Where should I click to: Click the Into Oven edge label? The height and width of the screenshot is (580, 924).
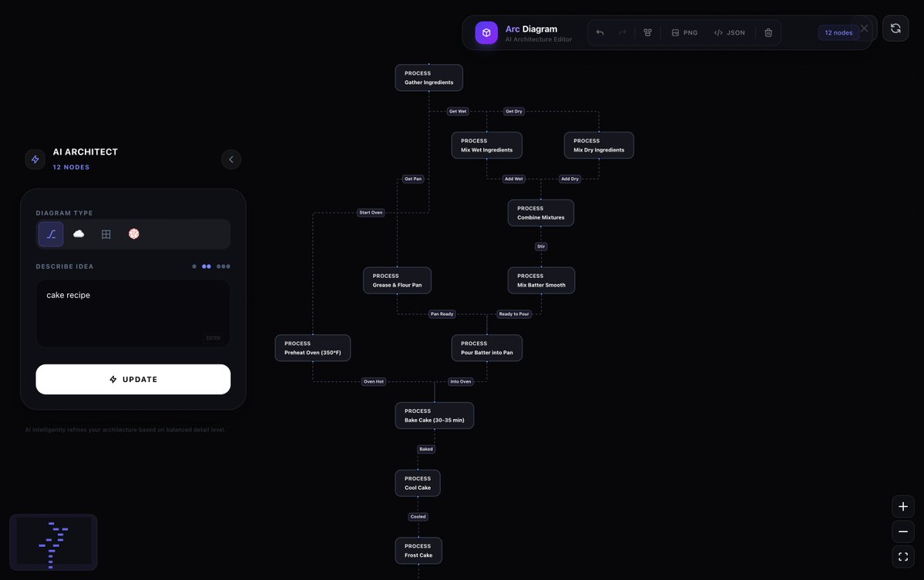point(461,381)
